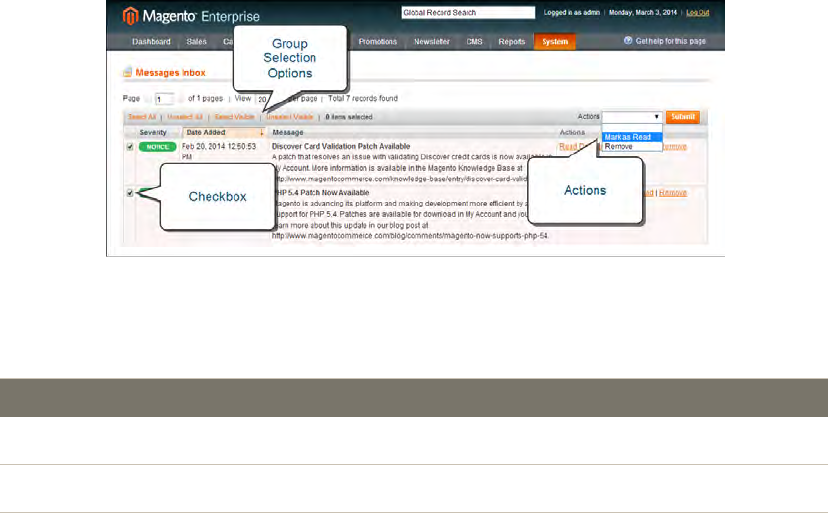Image resolution: width=829 pixels, height=513 pixels.
Task: Open the CMS menu
Action: [x=474, y=42]
